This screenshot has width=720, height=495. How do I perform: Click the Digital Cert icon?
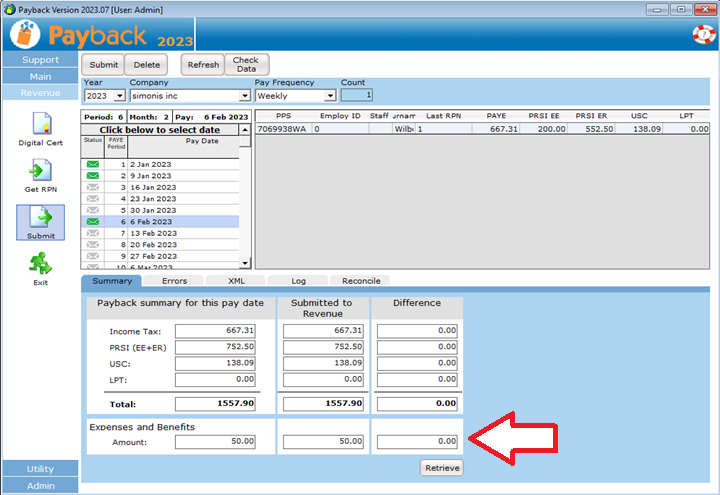coord(40,124)
